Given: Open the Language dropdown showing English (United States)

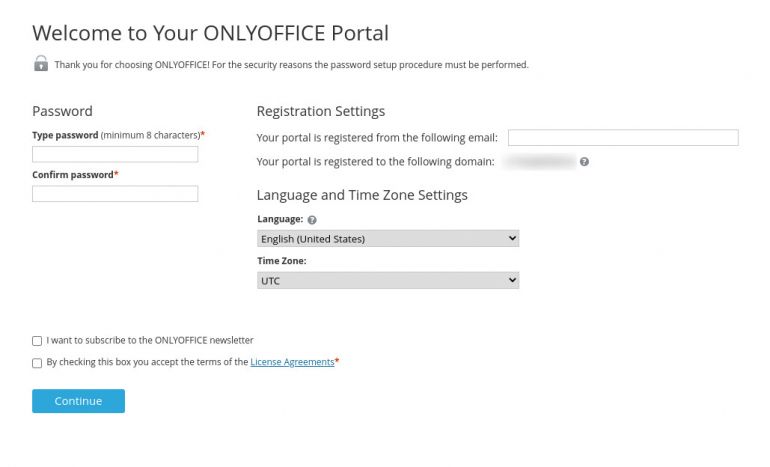Looking at the screenshot, I should (387, 239).
